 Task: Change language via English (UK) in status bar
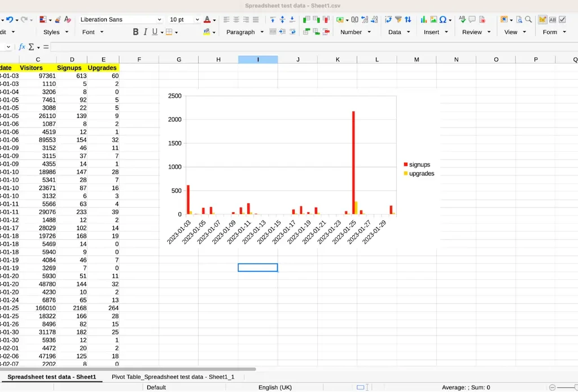click(275, 387)
